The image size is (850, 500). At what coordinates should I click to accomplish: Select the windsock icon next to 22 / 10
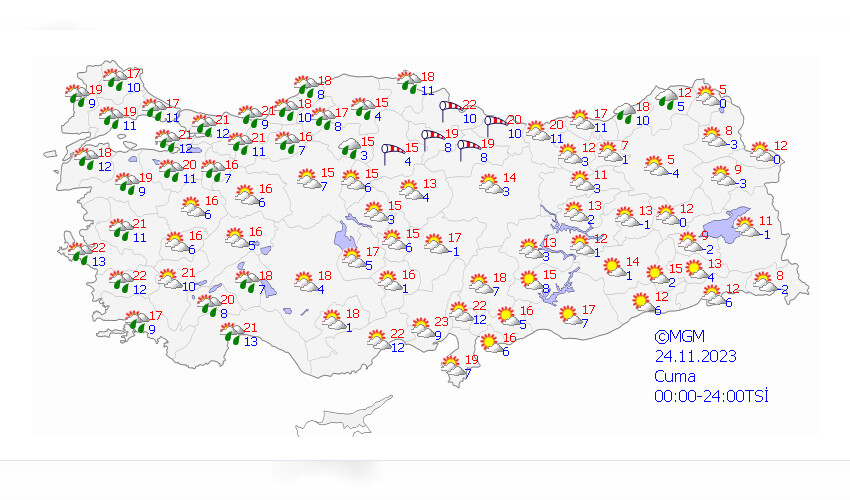click(450, 111)
